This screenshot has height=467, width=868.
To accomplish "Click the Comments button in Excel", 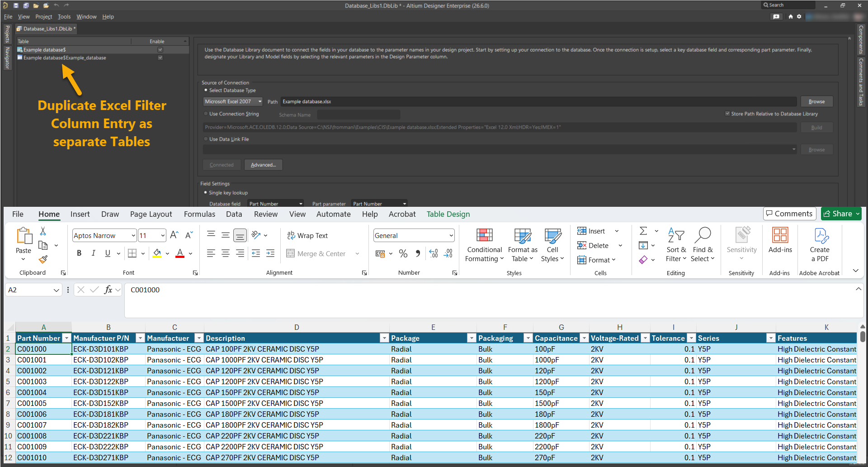I will (789, 214).
